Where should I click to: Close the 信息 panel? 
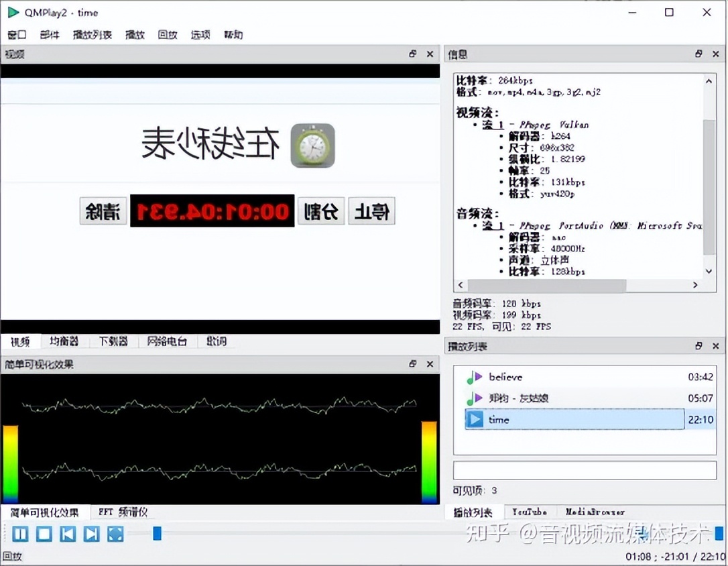click(x=715, y=54)
